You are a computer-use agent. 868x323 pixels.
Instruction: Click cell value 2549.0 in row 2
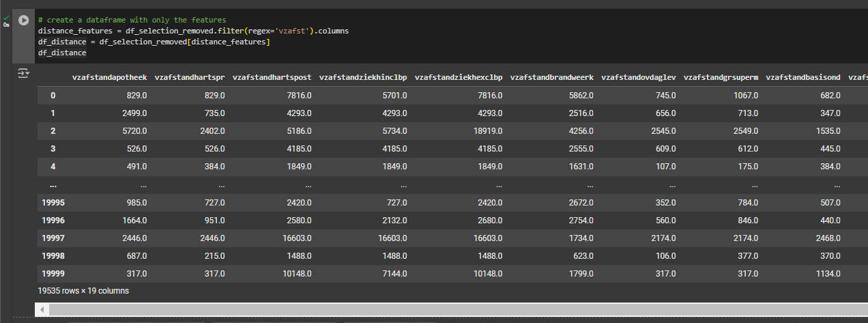point(745,131)
